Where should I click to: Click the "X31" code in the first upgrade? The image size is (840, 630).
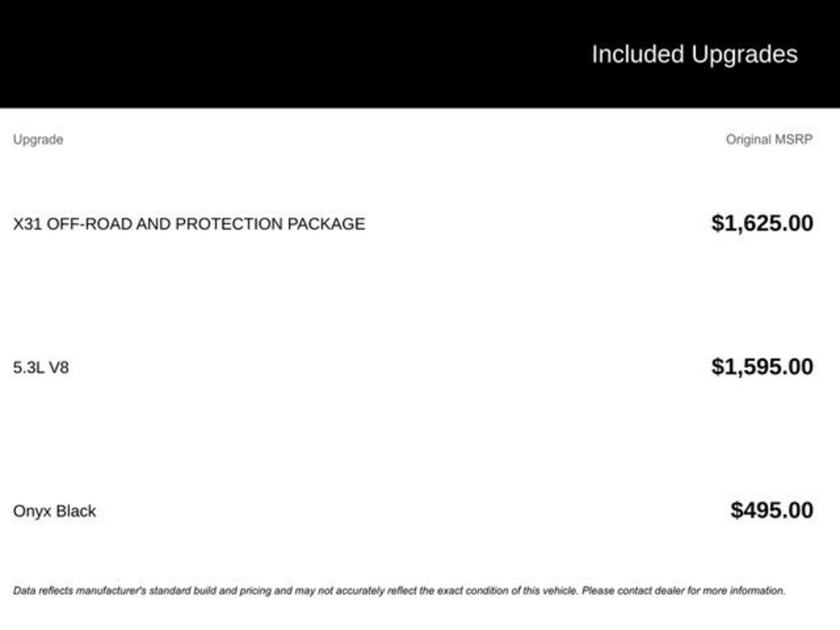click(x=27, y=224)
